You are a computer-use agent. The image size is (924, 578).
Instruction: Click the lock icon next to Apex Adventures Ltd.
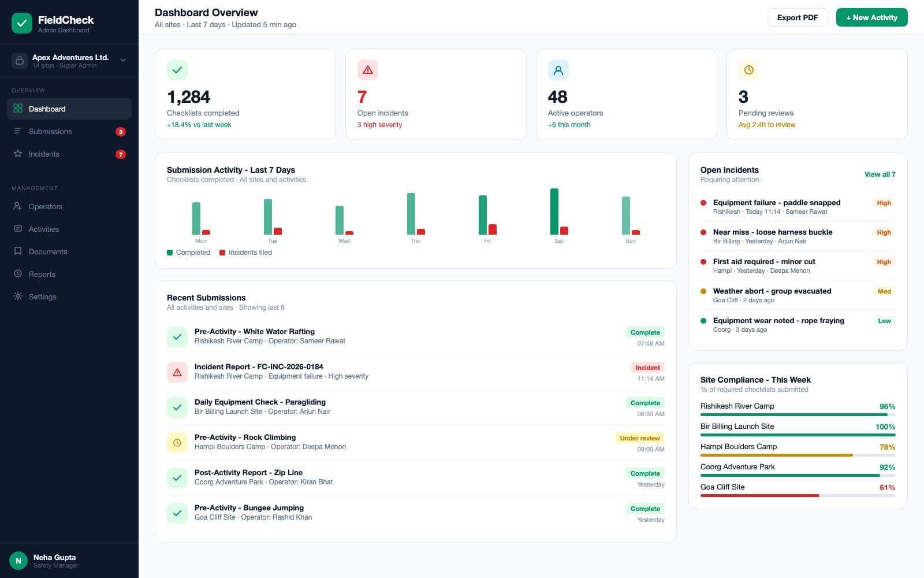pyautogui.click(x=20, y=61)
